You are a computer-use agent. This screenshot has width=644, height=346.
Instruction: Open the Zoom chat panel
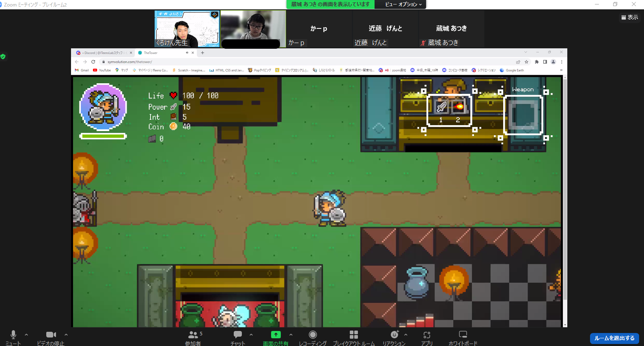238,335
